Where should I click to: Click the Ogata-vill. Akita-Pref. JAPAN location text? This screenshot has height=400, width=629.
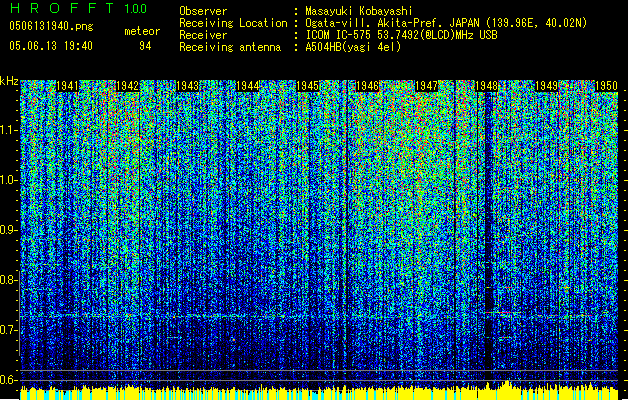pos(446,23)
